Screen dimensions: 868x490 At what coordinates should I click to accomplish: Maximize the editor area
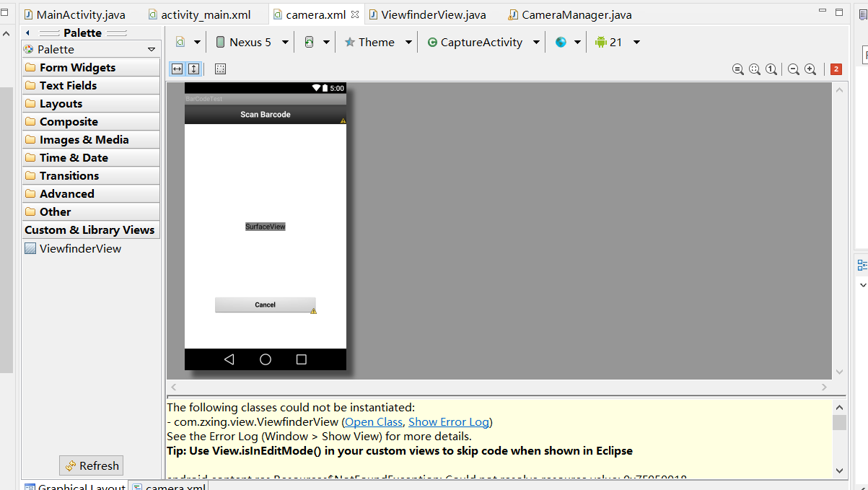839,12
